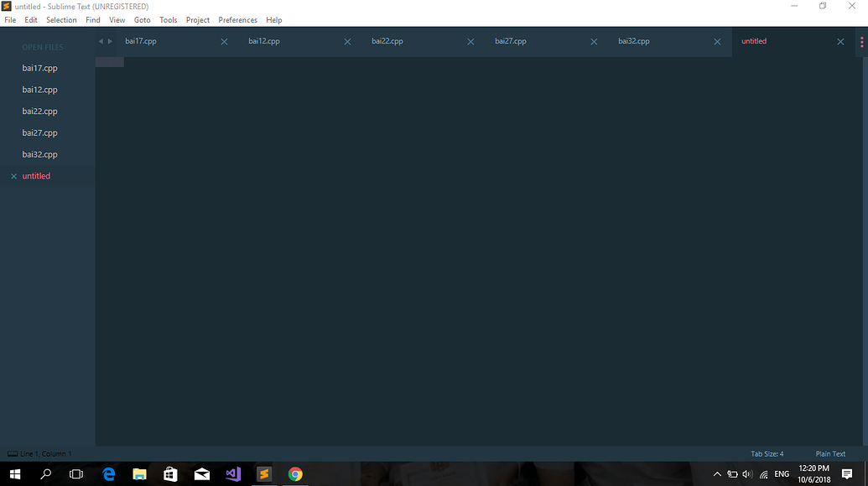Open the tab bar overflow three-dot menu
This screenshot has width=868, height=486.
click(x=861, y=40)
